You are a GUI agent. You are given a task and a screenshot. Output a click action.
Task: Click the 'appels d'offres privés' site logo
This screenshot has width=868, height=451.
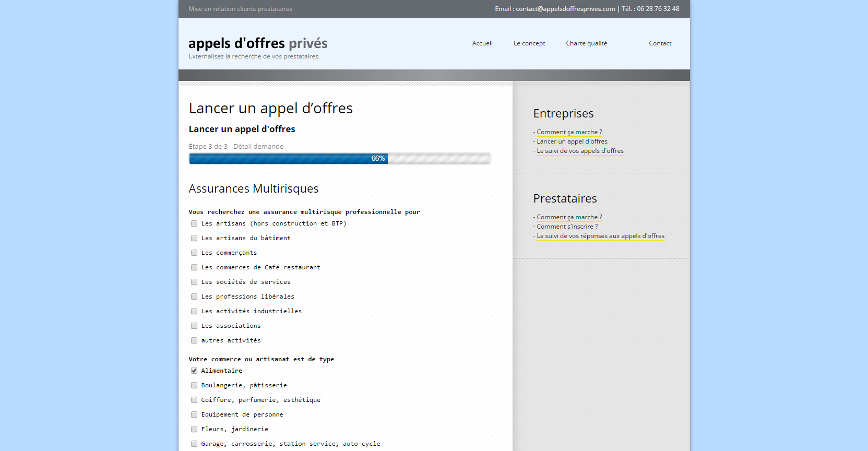pos(258,43)
